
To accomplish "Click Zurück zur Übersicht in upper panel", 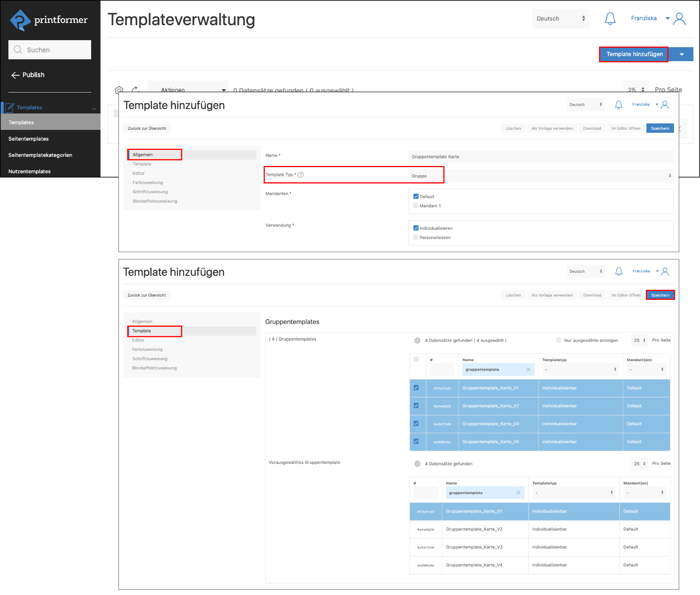I will (147, 128).
